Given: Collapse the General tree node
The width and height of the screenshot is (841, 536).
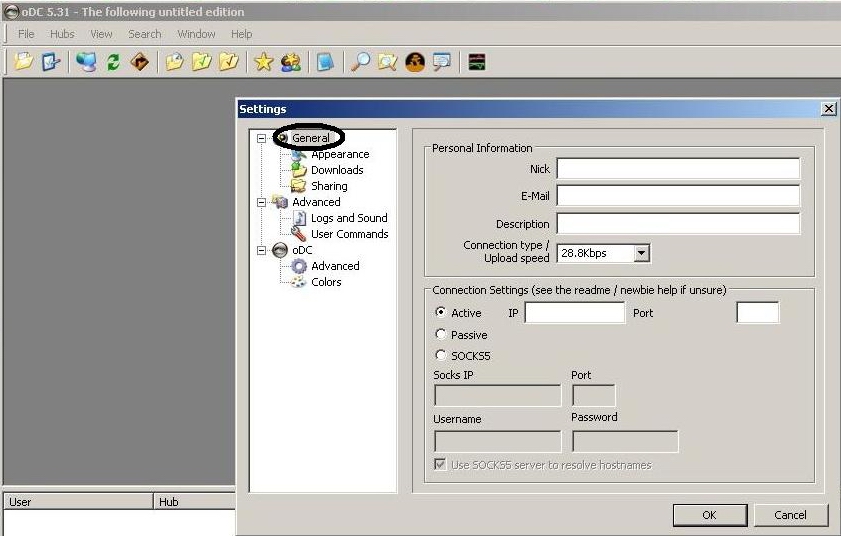Looking at the screenshot, I should click(x=261, y=138).
